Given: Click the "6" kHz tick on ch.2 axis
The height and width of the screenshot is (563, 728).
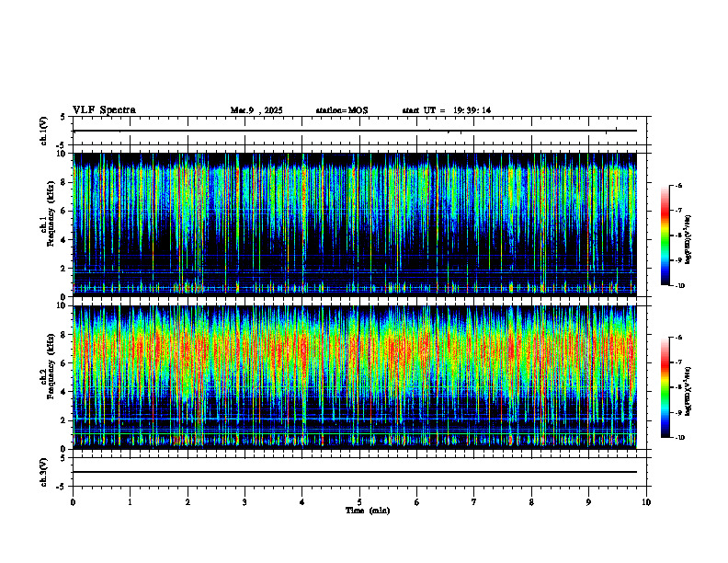Looking at the screenshot, I should coord(64,363).
